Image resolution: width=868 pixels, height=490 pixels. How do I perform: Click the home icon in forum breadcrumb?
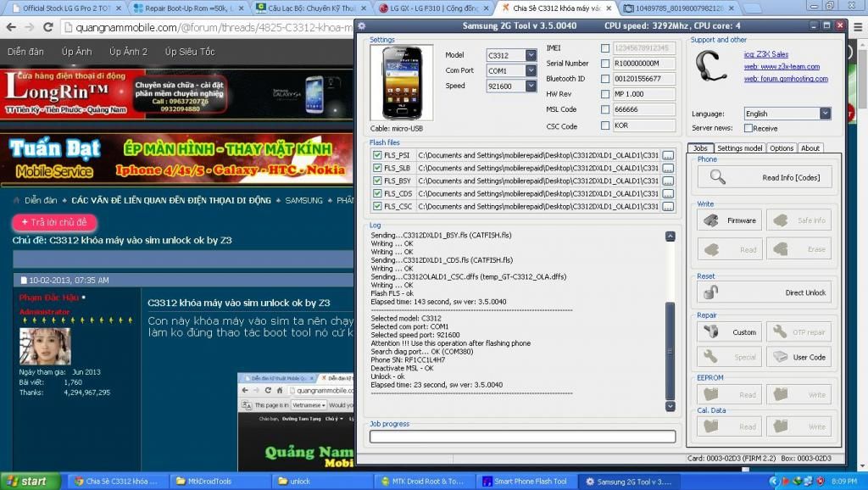tap(16, 200)
